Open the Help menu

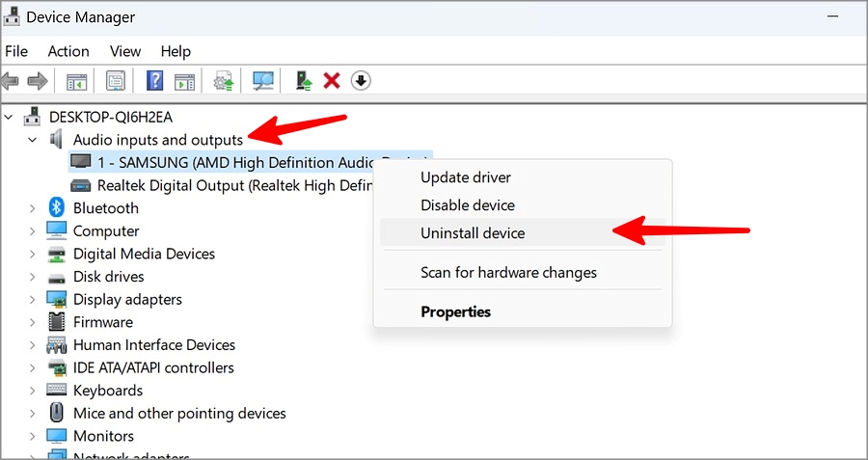click(x=176, y=51)
